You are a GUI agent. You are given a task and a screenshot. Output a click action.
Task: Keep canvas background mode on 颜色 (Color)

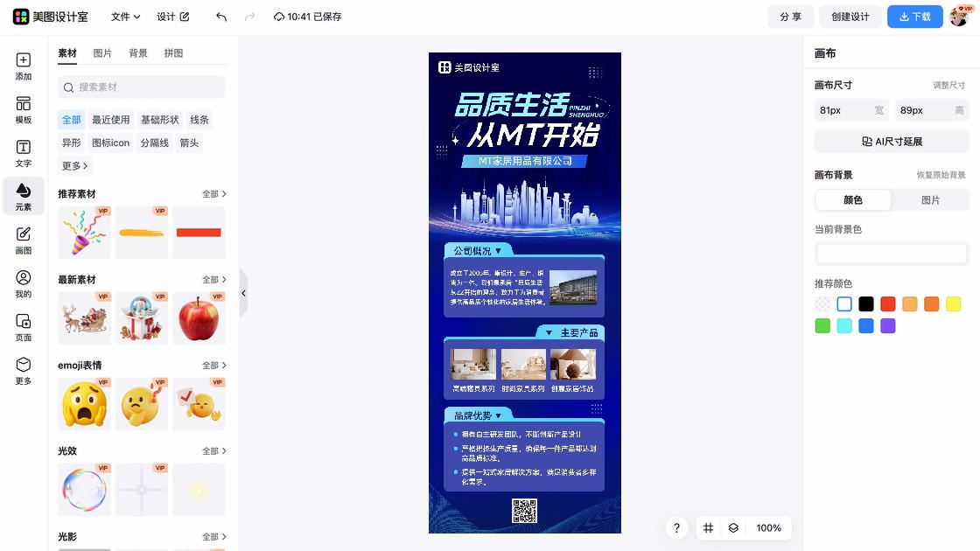click(852, 199)
